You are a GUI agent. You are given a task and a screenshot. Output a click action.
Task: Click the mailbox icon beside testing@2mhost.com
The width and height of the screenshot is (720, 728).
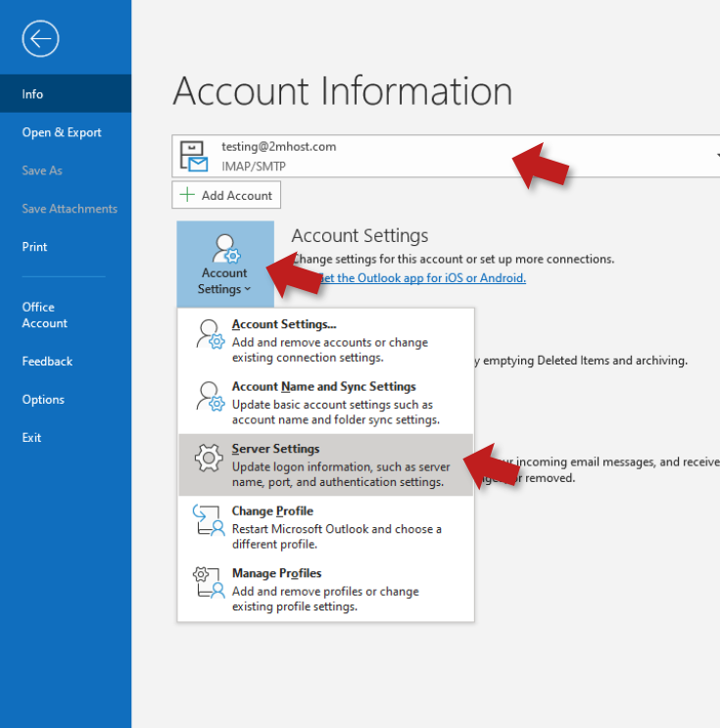point(194,156)
